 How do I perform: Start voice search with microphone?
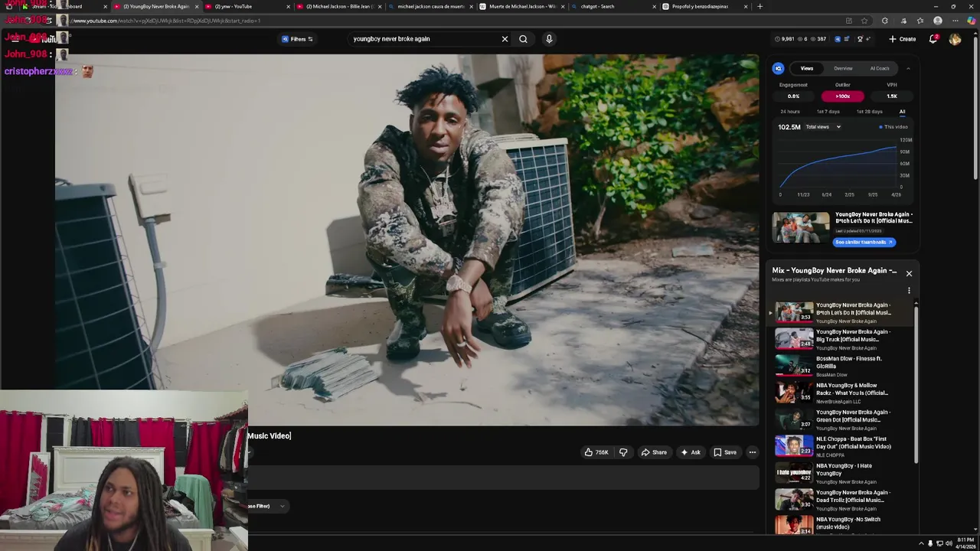coord(549,39)
